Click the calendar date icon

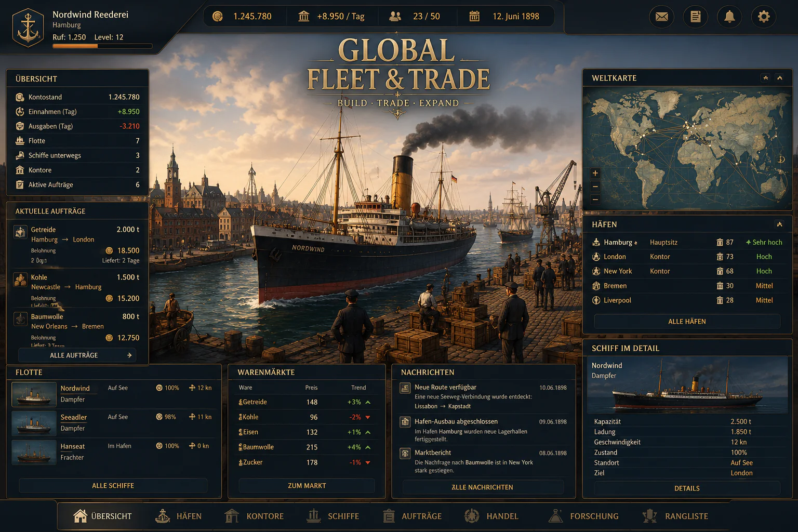(474, 16)
